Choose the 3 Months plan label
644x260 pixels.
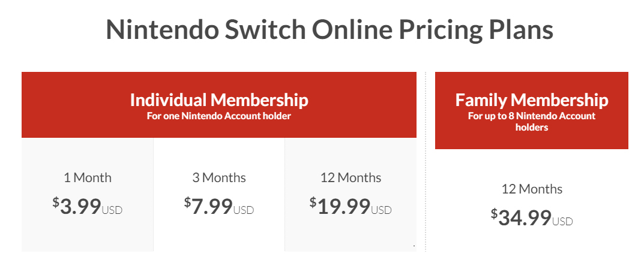[x=219, y=178]
